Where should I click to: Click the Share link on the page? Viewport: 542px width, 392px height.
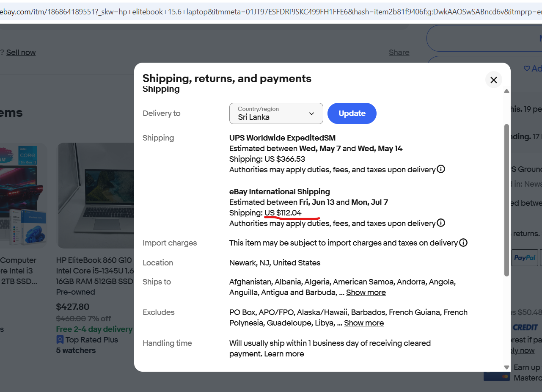(399, 52)
